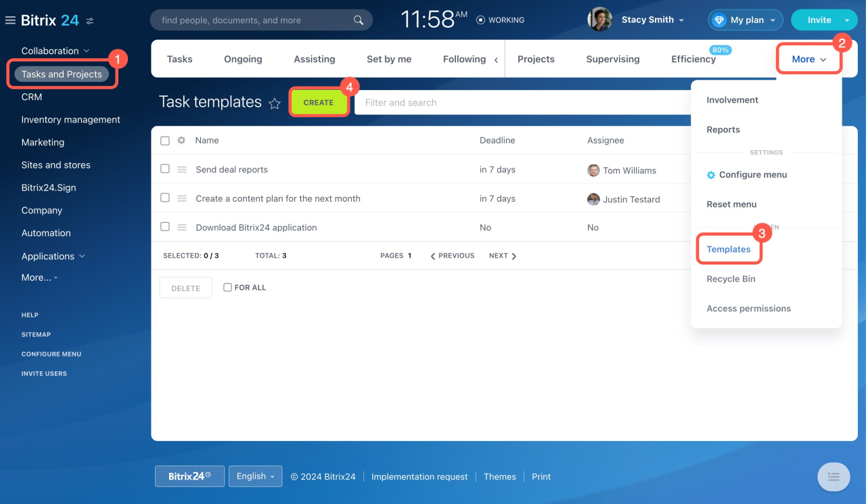The height and width of the screenshot is (504, 866).
Task: Open Recycle Bin from the menu
Action: click(731, 279)
